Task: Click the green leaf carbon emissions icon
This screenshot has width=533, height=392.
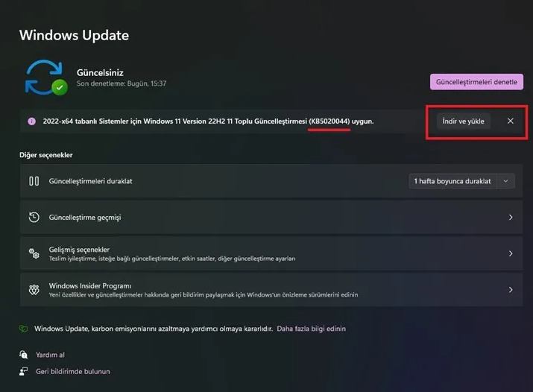Action: 24,329
